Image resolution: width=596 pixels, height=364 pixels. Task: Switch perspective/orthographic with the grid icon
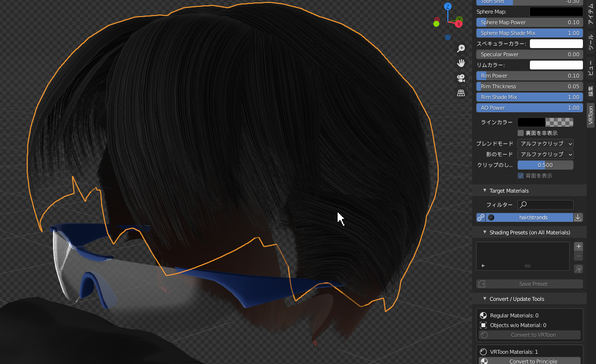[x=461, y=93]
